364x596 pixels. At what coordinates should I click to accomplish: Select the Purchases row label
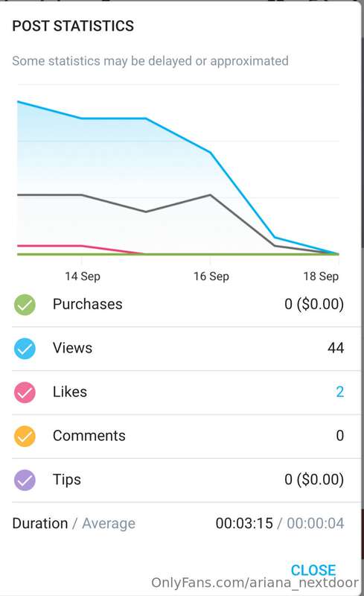tap(87, 304)
